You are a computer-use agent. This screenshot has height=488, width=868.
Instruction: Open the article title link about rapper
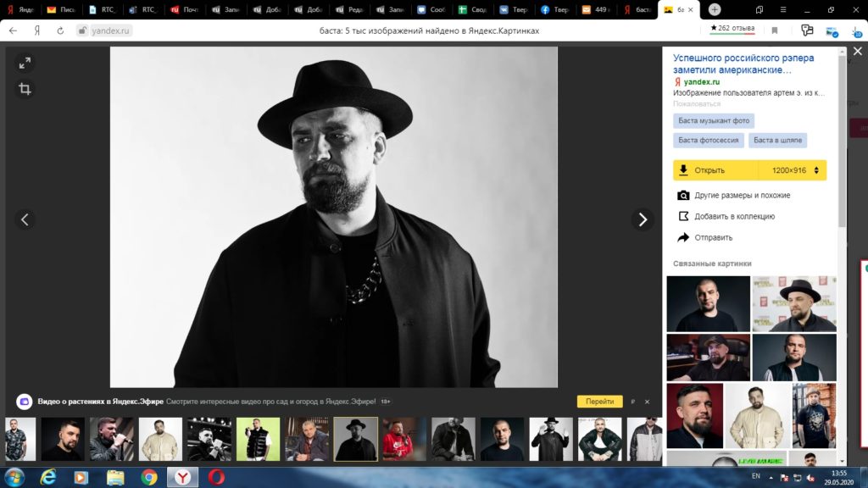[743, 64]
